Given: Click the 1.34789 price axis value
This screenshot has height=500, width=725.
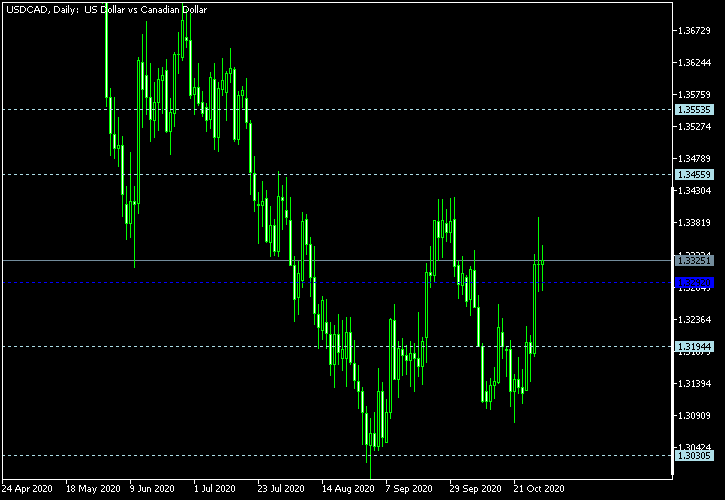Looking at the screenshot, I should [694, 159].
